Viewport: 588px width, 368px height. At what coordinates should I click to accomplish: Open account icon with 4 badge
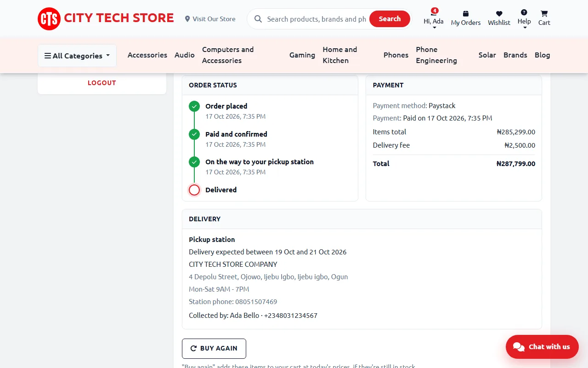pyautogui.click(x=434, y=12)
